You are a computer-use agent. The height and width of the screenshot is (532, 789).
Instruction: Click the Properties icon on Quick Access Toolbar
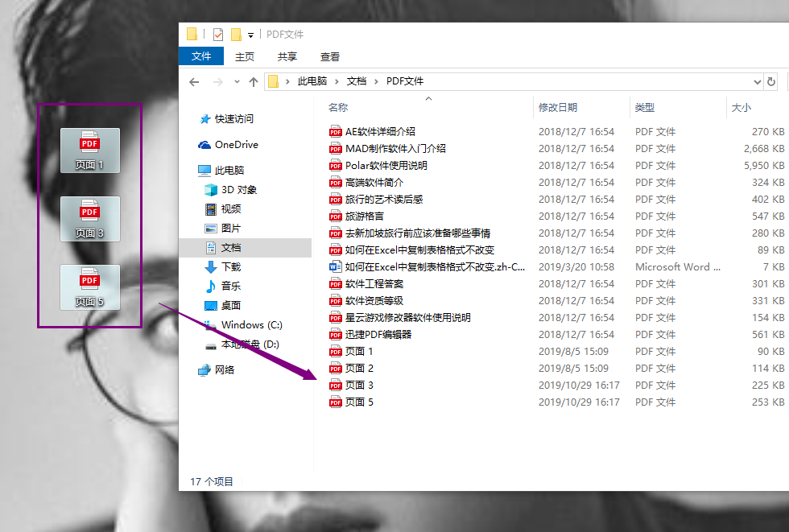click(217, 34)
